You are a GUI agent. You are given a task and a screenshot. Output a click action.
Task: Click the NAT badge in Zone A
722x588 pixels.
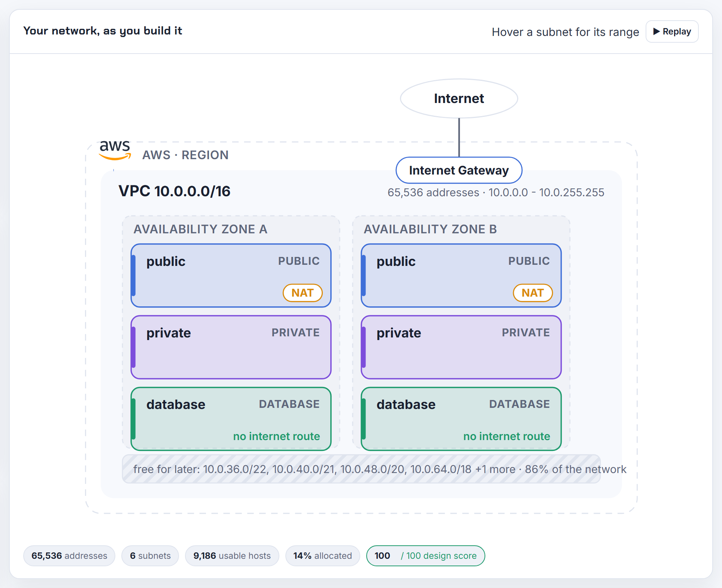pos(303,293)
